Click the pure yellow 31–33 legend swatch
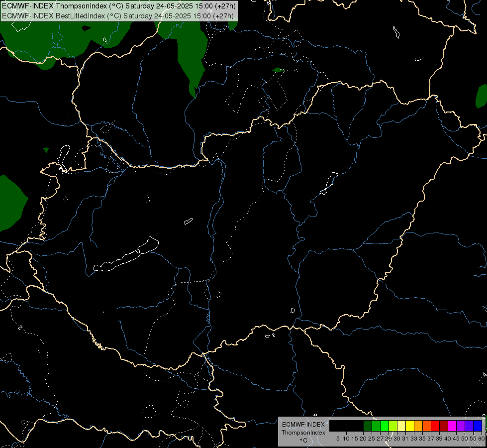 [x=410, y=426]
